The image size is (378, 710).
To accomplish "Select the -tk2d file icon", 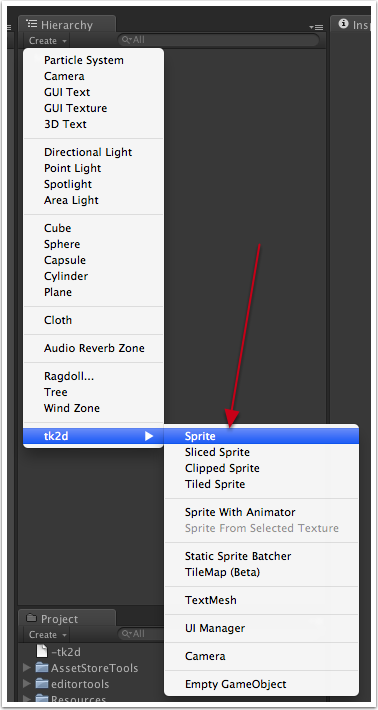I will pos(42,652).
